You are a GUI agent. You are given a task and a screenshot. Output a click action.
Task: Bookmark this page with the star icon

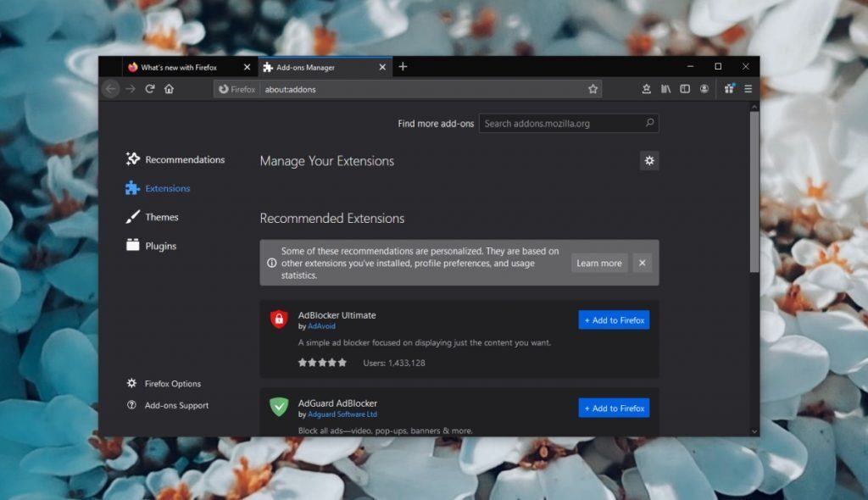click(593, 88)
